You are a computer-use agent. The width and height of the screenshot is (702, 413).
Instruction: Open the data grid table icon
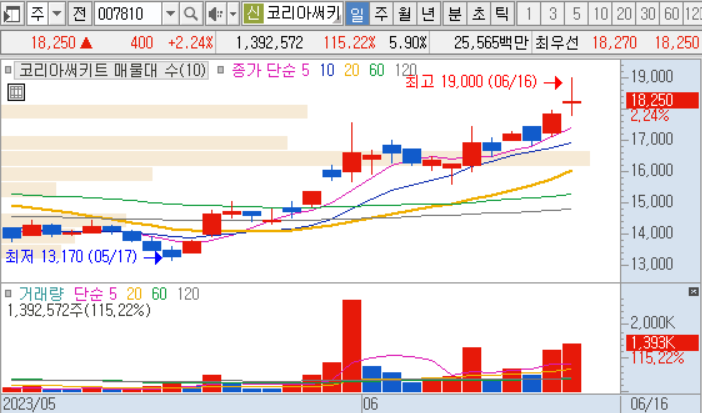[16, 92]
